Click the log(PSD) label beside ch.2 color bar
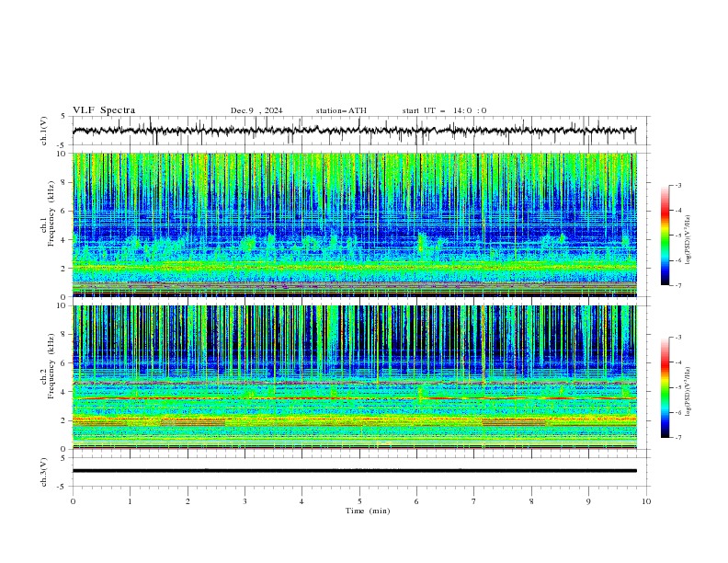728x563 pixels. [688, 392]
